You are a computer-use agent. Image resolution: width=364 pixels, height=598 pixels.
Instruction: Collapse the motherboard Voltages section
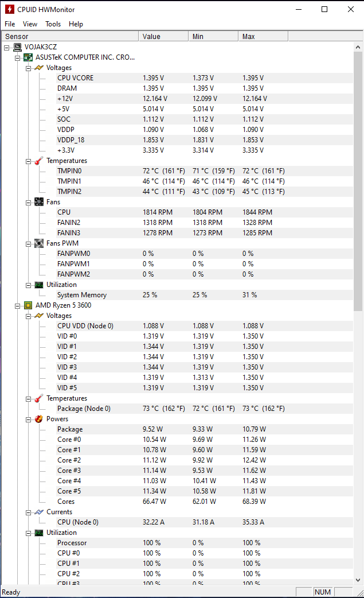[x=28, y=68]
